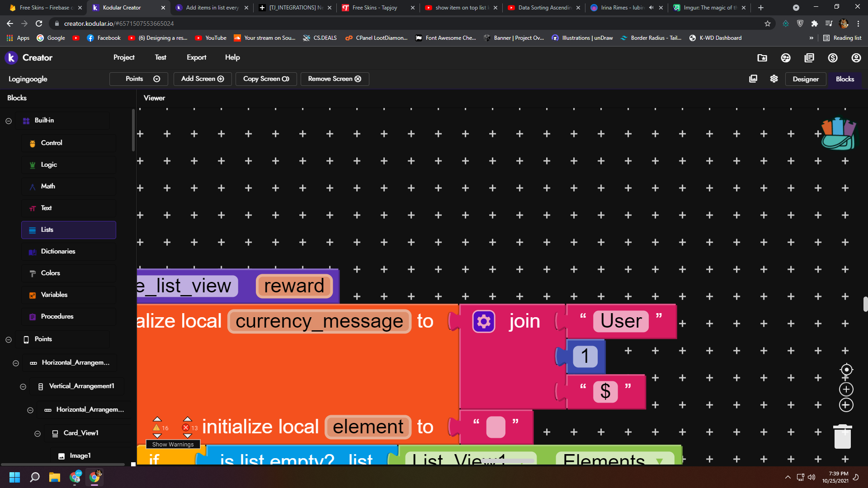
Task: Click the Show Warnings button
Action: coord(173,445)
